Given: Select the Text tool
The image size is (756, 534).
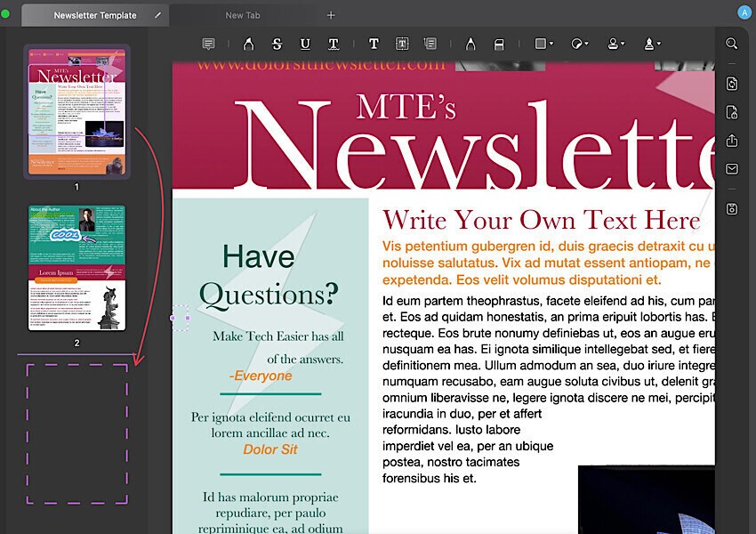Looking at the screenshot, I should pyautogui.click(x=373, y=43).
